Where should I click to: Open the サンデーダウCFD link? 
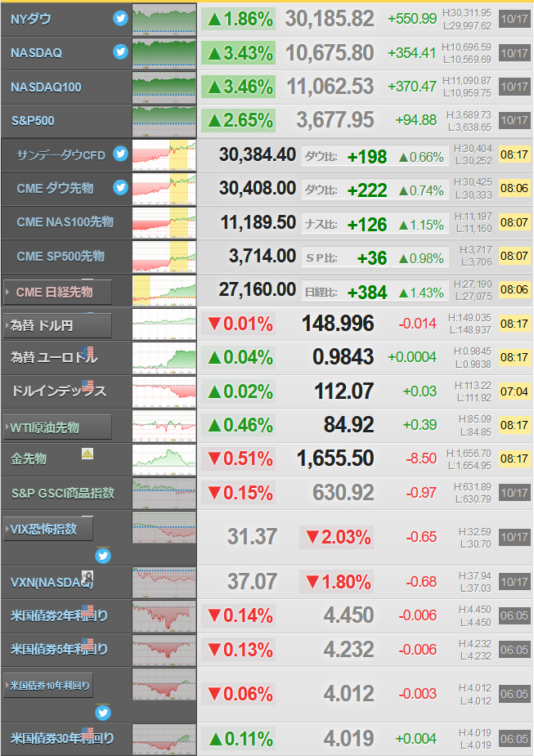click(61, 155)
